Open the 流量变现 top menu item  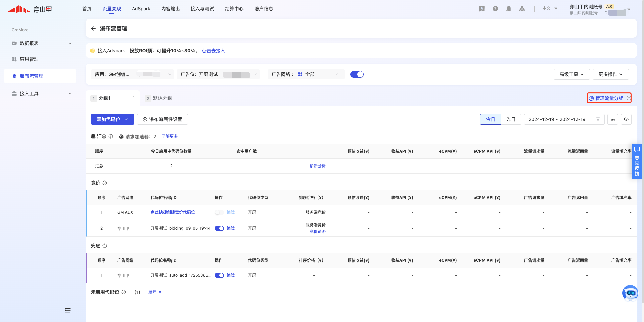pyautogui.click(x=112, y=9)
